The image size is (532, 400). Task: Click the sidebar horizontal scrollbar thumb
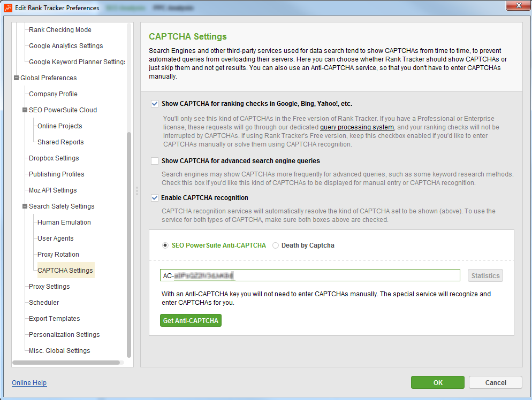[66, 363]
